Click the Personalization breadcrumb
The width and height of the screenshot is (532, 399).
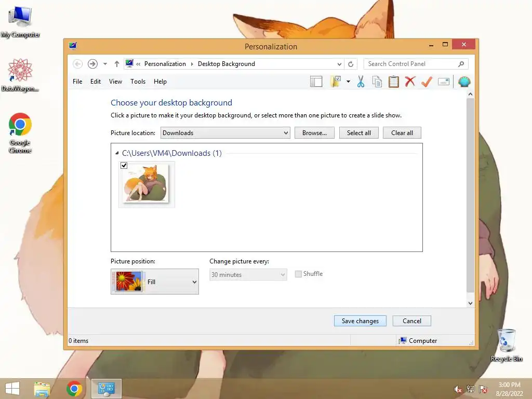165,64
